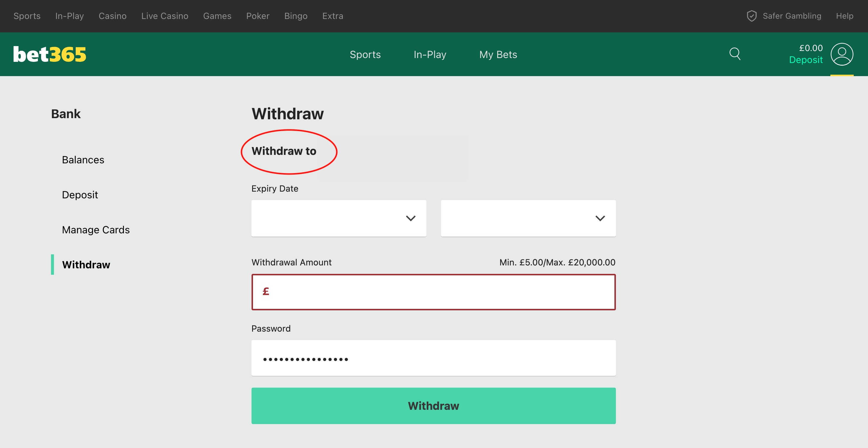This screenshot has height=448, width=868.
Task: Open Deposit in the Bank sidebar
Action: [x=80, y=195]
